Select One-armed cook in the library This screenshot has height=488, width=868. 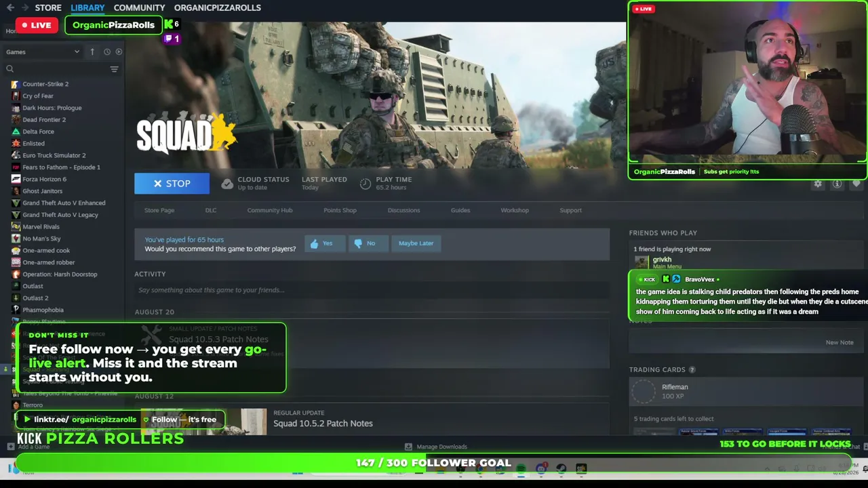pyautogui.click(x=46, y=250)
